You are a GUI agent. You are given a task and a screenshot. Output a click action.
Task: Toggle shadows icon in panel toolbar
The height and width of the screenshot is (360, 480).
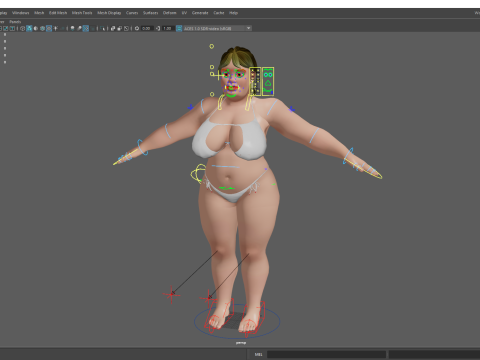click(x=62, y=28)
